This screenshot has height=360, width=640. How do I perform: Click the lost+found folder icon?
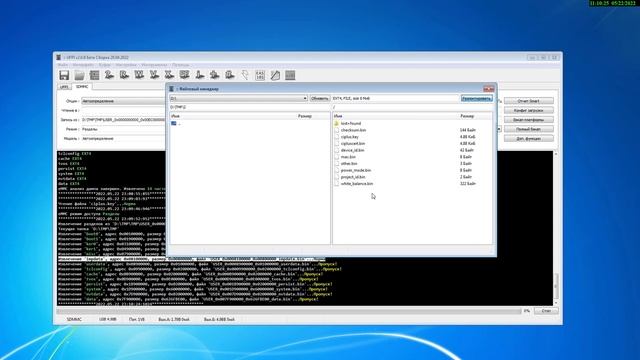(337, 123)
